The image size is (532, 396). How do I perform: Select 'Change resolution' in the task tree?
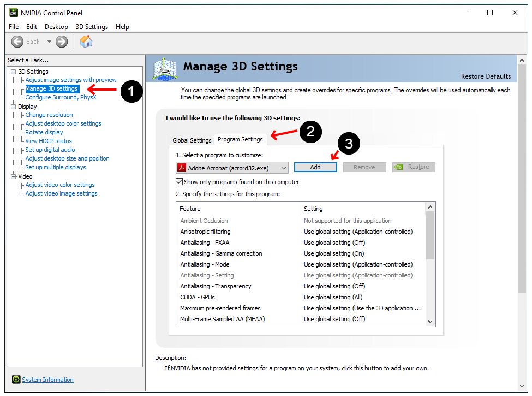[49, 115]
